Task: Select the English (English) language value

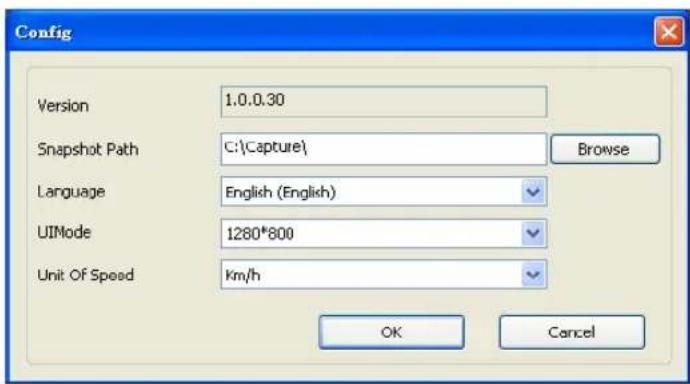Action: (x=280, y=192)
